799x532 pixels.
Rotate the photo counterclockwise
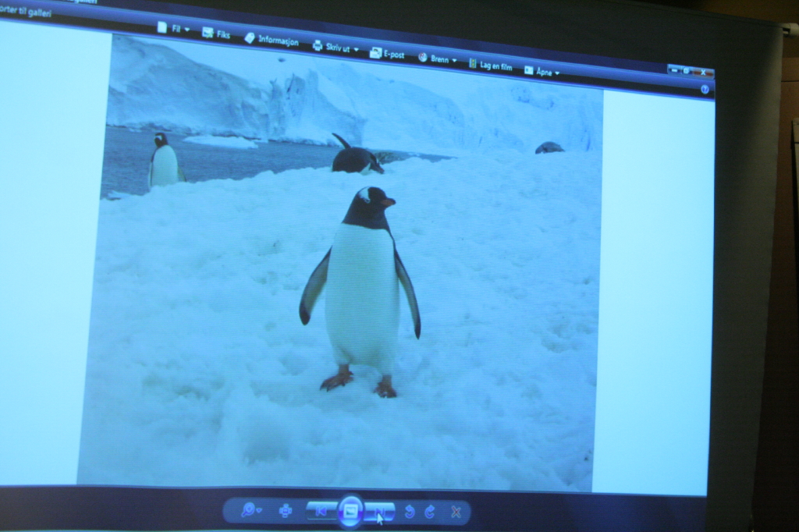[409, 511]
